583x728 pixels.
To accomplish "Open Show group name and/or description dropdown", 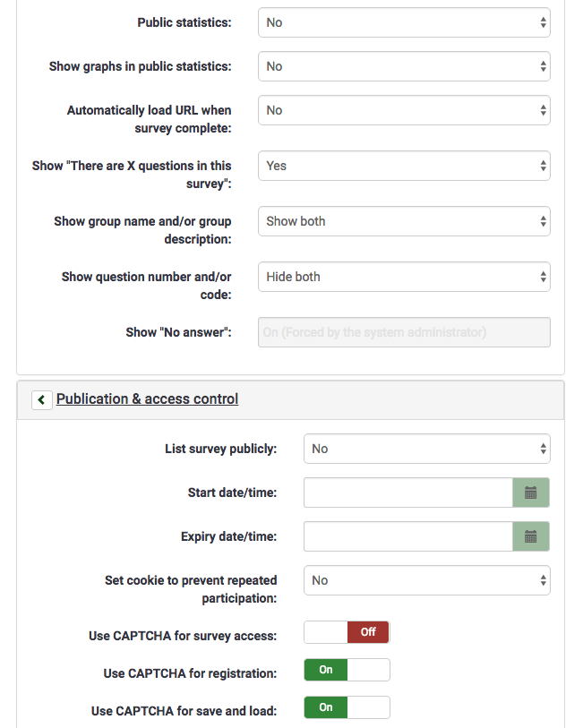I will pyautogui.click(x=404, y=221).
